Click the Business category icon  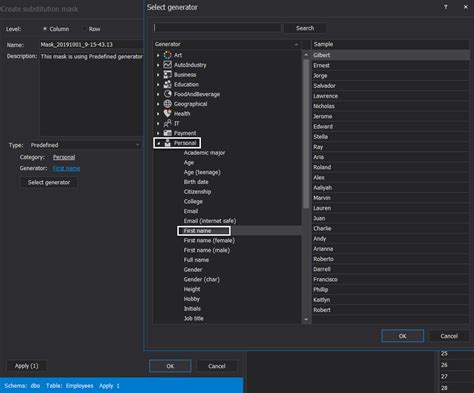168,74
